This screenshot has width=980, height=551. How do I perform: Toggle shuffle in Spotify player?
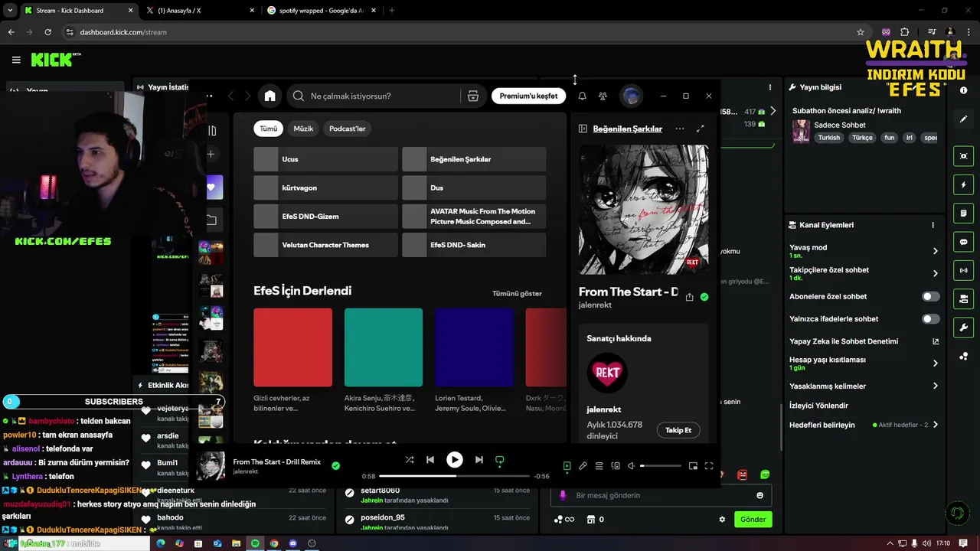(410, 460)
